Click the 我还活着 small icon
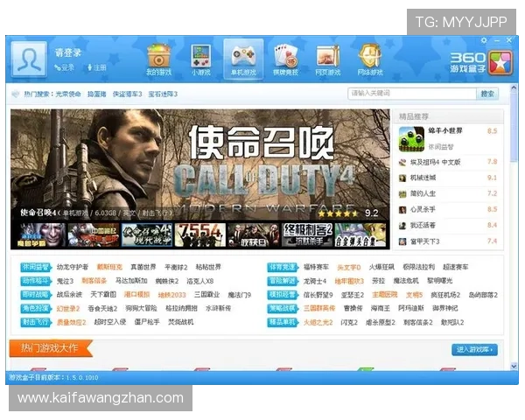This screenshot has width=525, height=420. click(402, 226)
